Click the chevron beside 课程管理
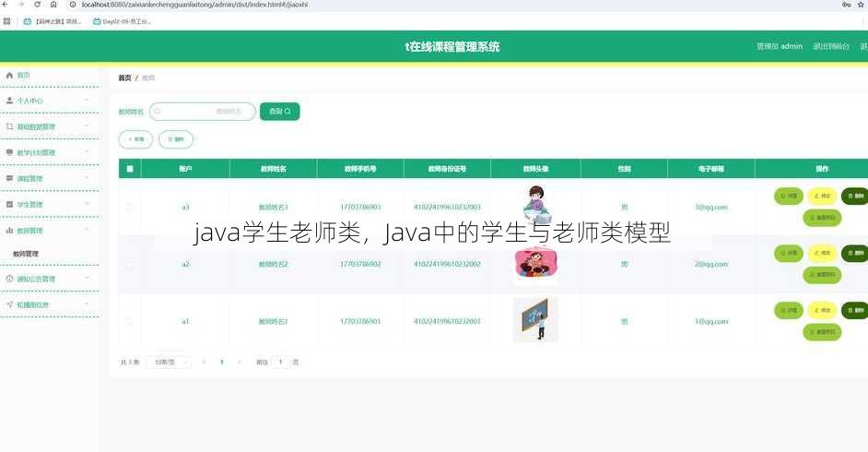Viewport: 868px width, 452px height. [87, 178]
